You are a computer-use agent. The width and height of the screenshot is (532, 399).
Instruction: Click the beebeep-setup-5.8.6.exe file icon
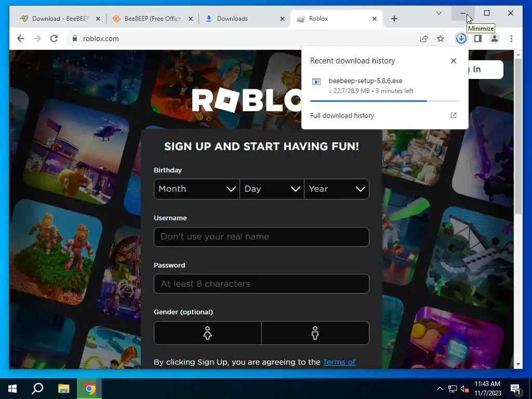tap(316, 82)
